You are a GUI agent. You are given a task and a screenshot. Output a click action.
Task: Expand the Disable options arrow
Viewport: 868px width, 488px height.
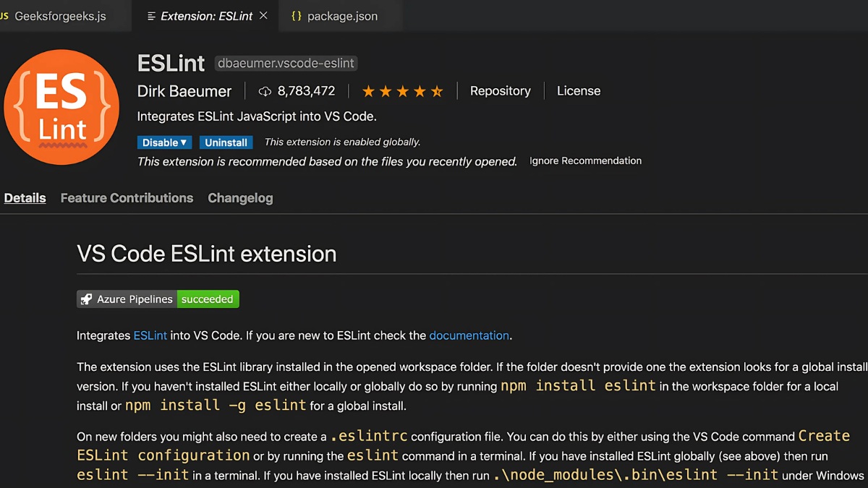(184, 142)
